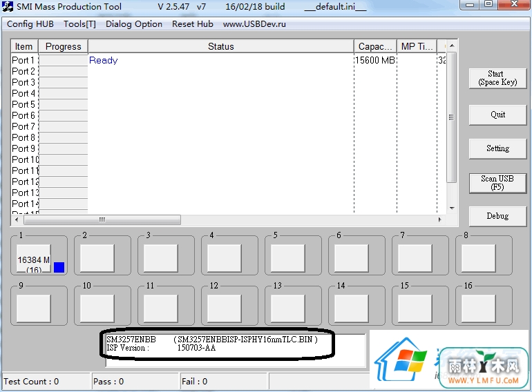The width and height of the screenshot is (532, 392).
Task: Click the horizontal scroll right arrow
Action: (x=439, y=219)
